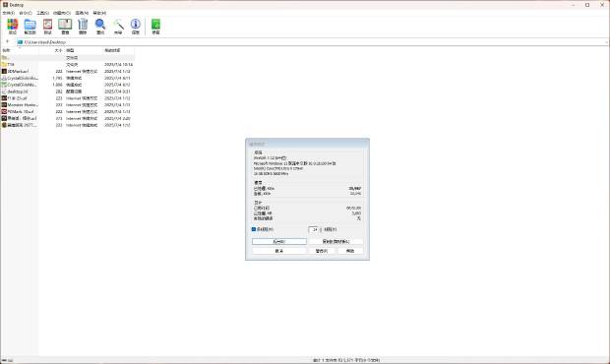Adjust the threads count spinner arrows
This screenshot has width=610, height=364.
click(321, 230)
